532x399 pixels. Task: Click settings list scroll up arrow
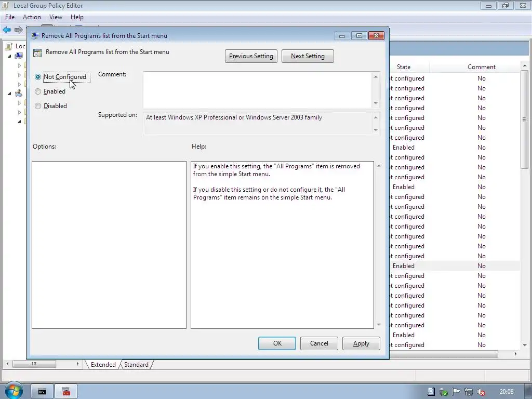(x=525, y=65)
